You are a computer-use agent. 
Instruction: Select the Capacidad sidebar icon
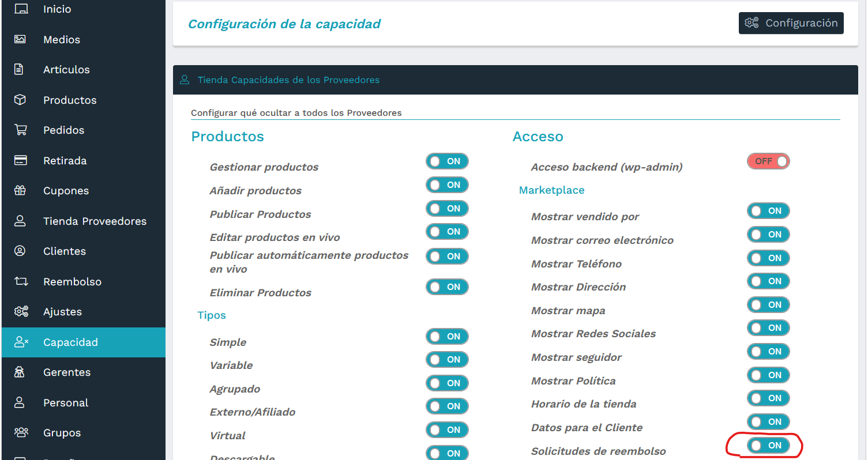coord(21,342)
